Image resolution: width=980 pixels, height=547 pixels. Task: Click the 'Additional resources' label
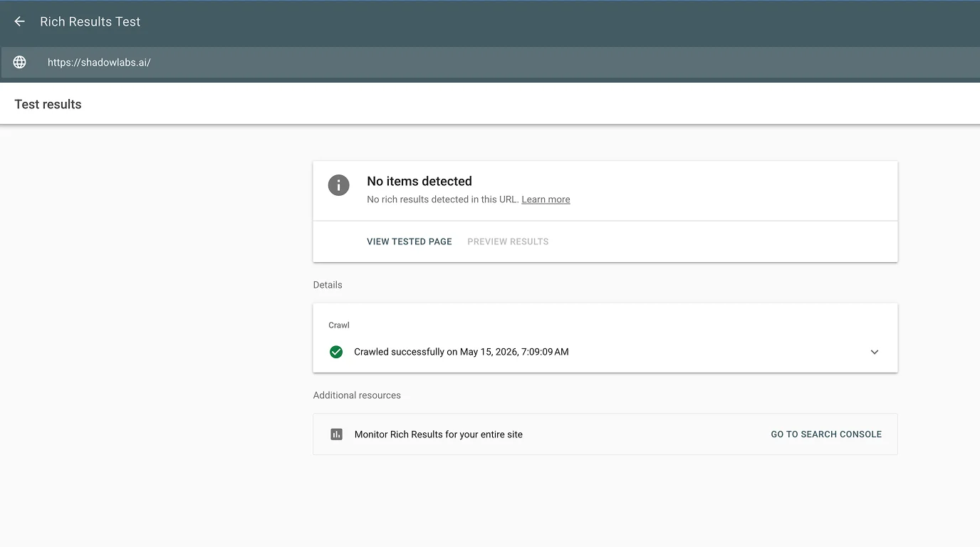(357, 395)
